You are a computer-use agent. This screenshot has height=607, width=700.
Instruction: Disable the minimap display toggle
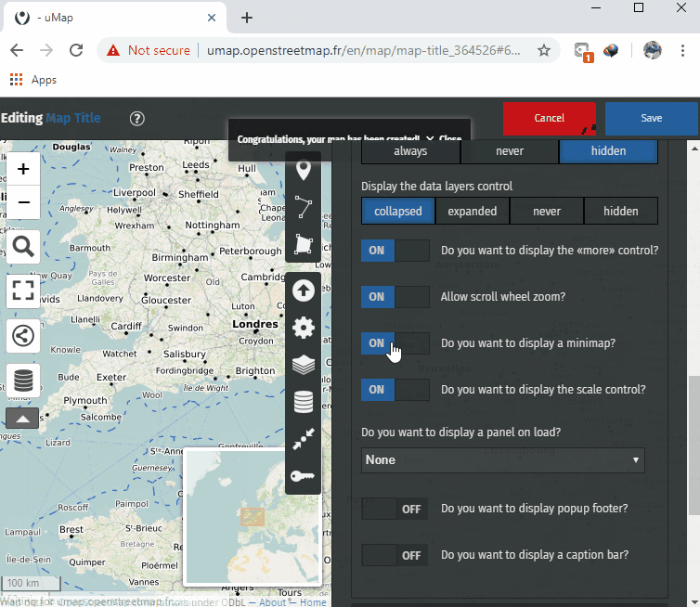[x=395, y=343]
